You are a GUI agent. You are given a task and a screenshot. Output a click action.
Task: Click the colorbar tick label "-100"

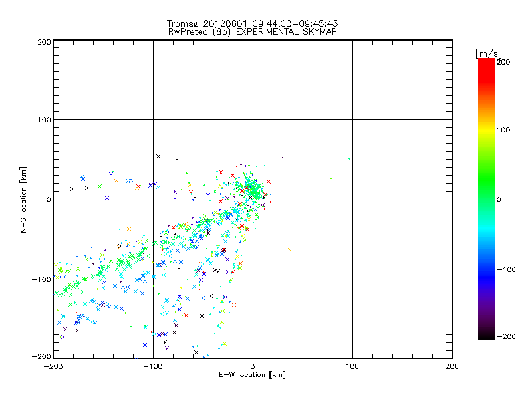pyautogui.click(x=506, y=270)
